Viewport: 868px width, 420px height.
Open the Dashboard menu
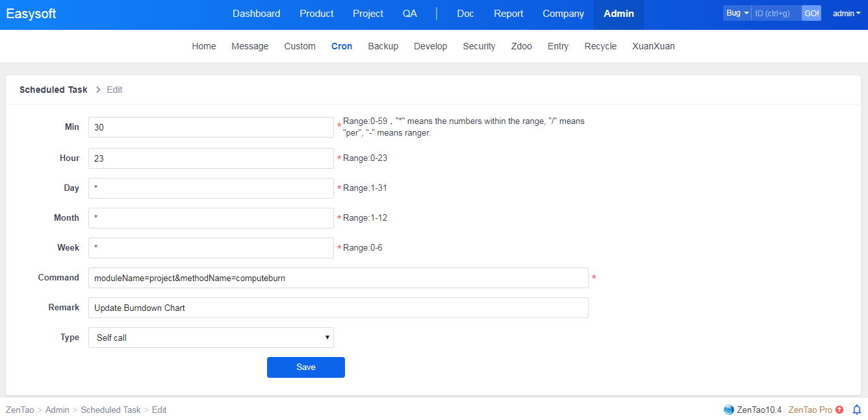(256, 14)
